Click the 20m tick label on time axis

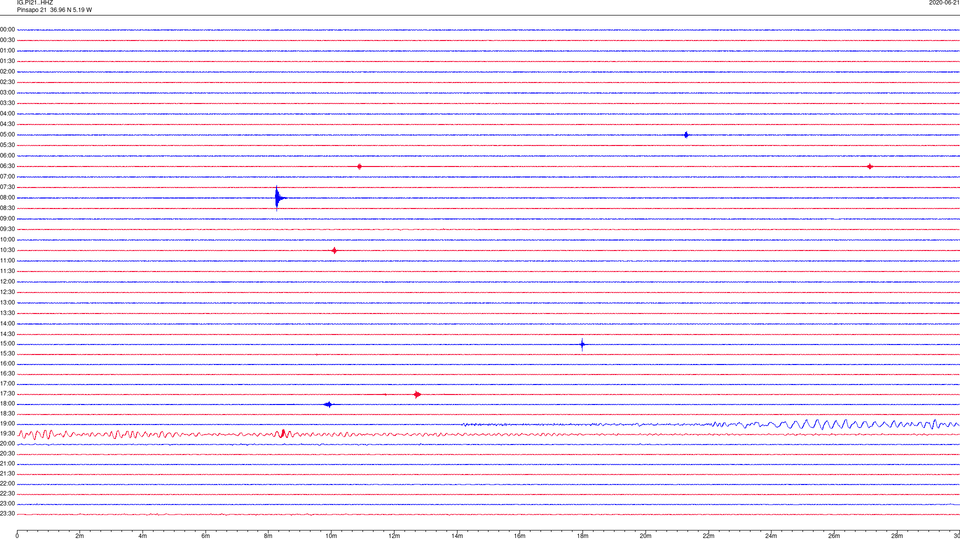[645, 536]
